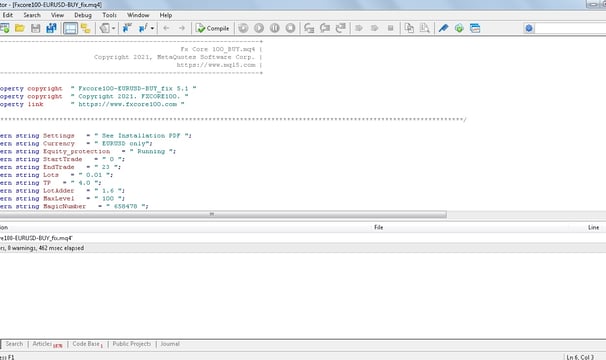The image size is (606, 360).
Task: Click the restart debugging round icon
Action: 243,28
